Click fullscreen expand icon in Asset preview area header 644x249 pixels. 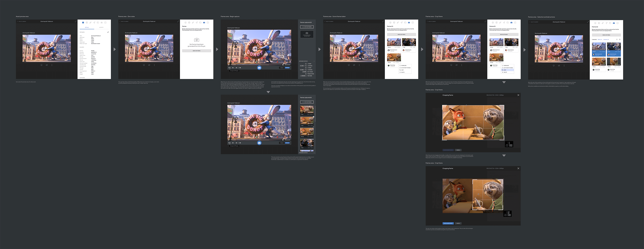click(76, 21)
